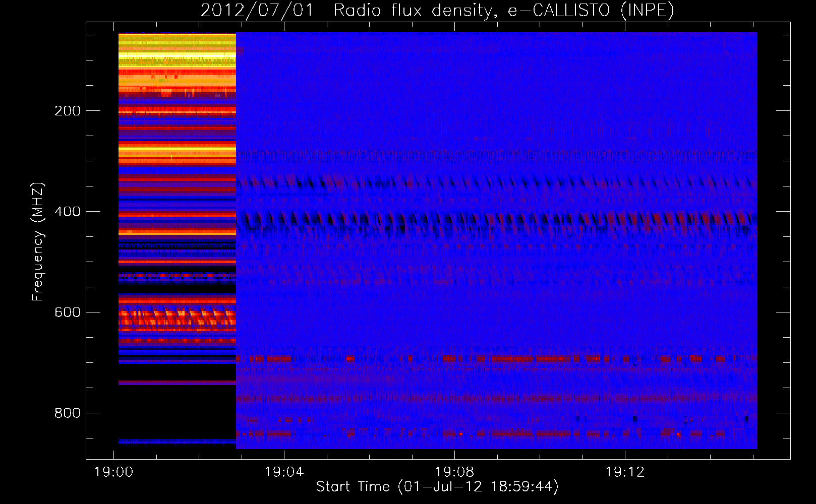The width and height of the screenshot is (816, 504).
Task: Click the 200 frequency tick label
Action: [68, 111]
